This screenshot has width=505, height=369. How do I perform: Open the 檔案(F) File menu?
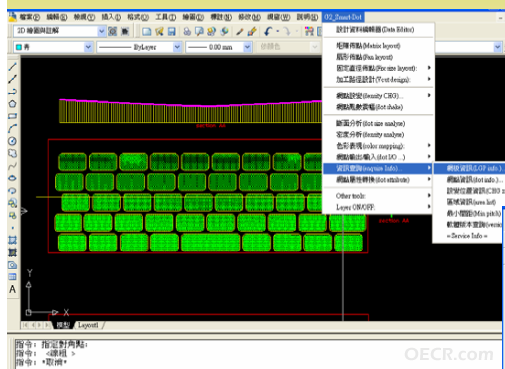click(x=29, y=17)
